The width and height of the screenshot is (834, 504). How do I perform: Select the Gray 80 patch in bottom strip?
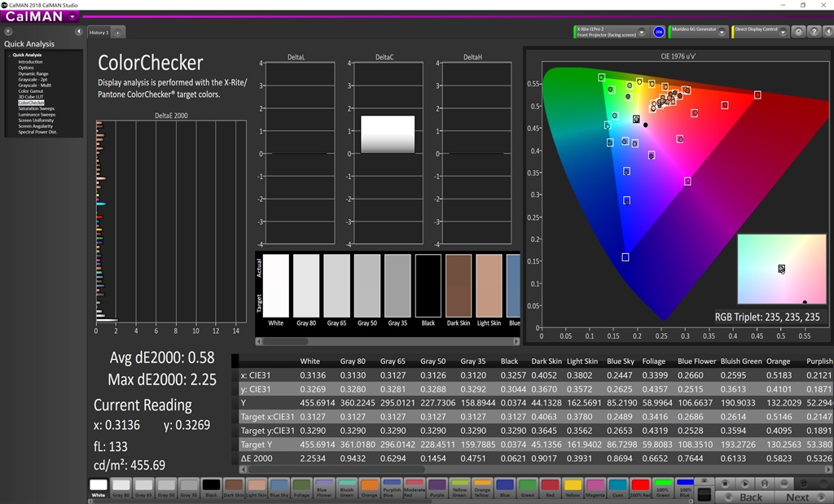[121, 488]
